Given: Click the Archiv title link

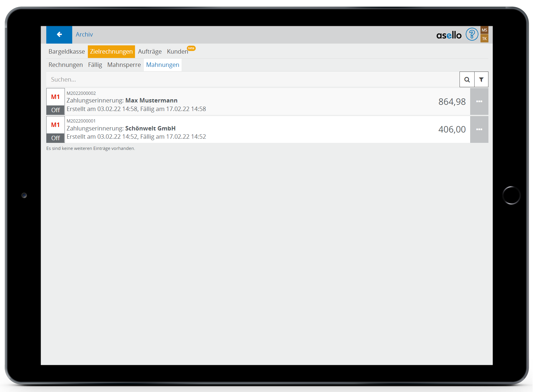Looking at the screenshot, I should click(84, 34).
